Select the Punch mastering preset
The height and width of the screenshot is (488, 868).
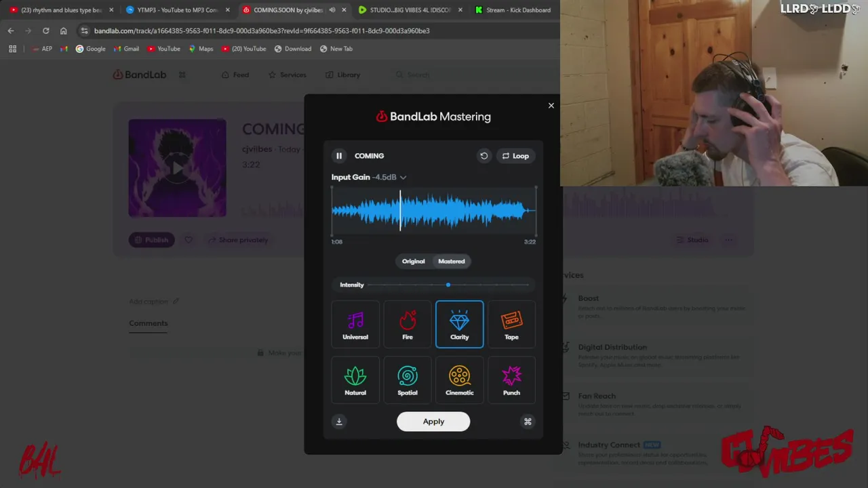[511, 380]
